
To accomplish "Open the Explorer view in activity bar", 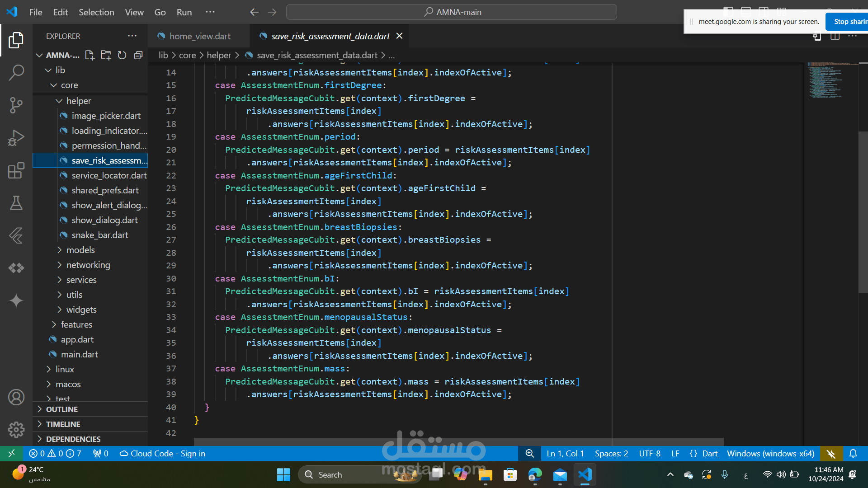I will [16, 40].
